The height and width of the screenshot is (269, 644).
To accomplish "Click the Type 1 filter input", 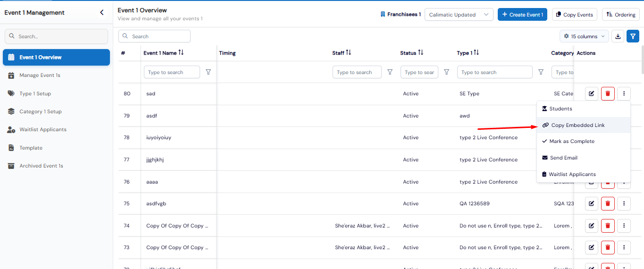I will click(x=495, y=72).
